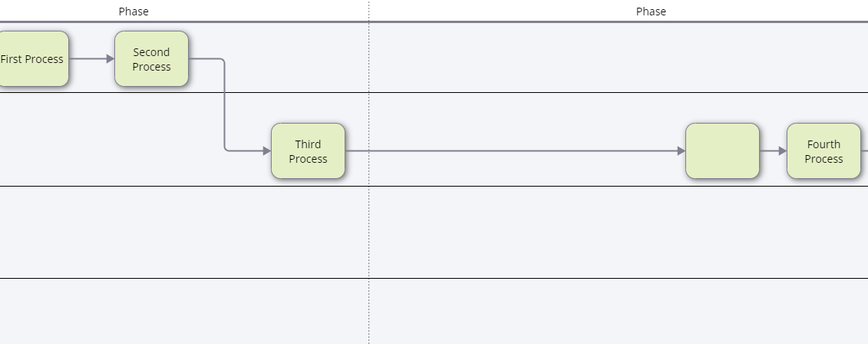This screenshot has height=344, width=868.
Task: Select empty third swimlane in right phase
Action: click(614, 232)
